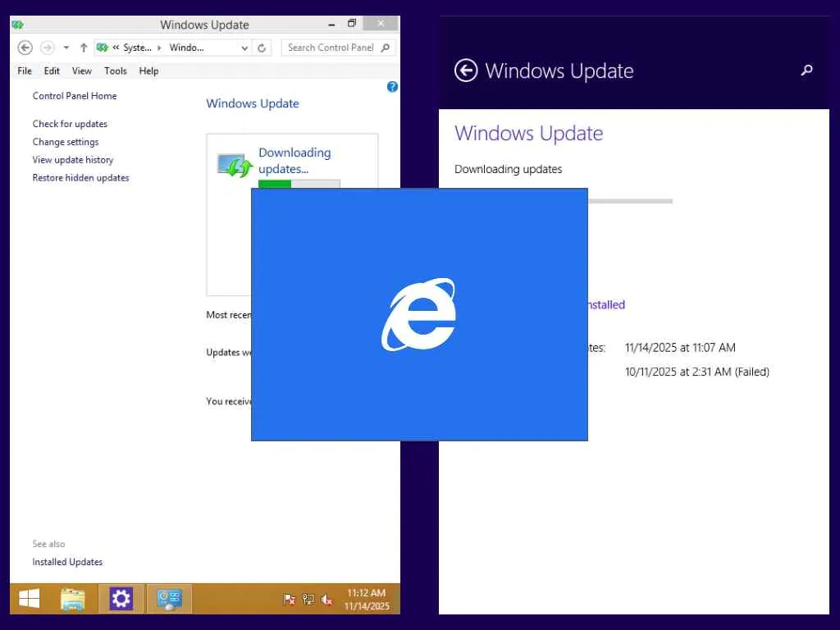
Task: Open the Tools menu
Action: coord(115,71)
